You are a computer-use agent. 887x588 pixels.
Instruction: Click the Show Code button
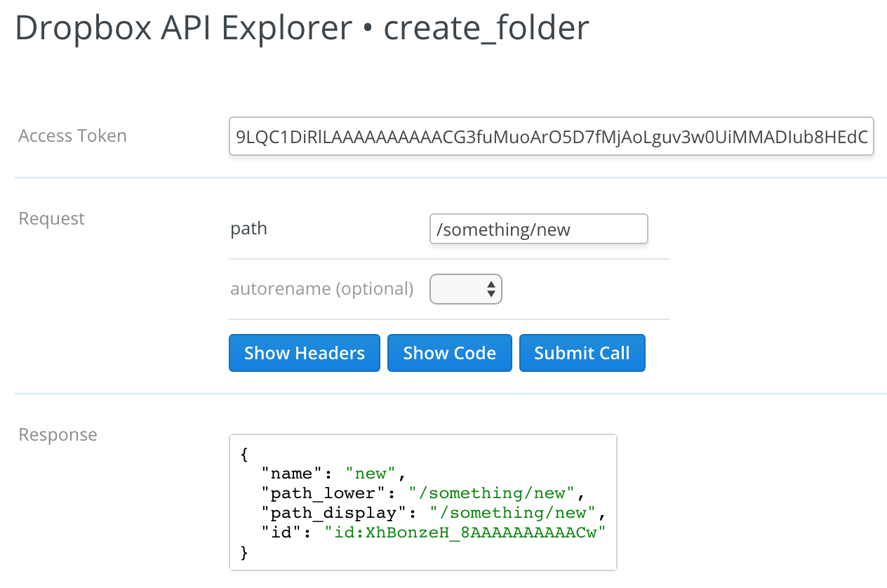pos(449,353)
